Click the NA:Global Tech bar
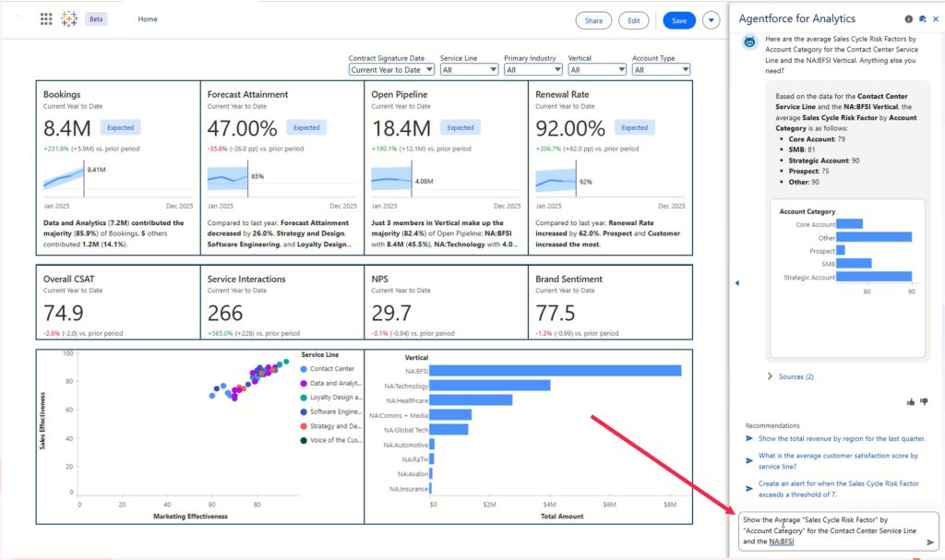The image size is (945, 560). 449,429
